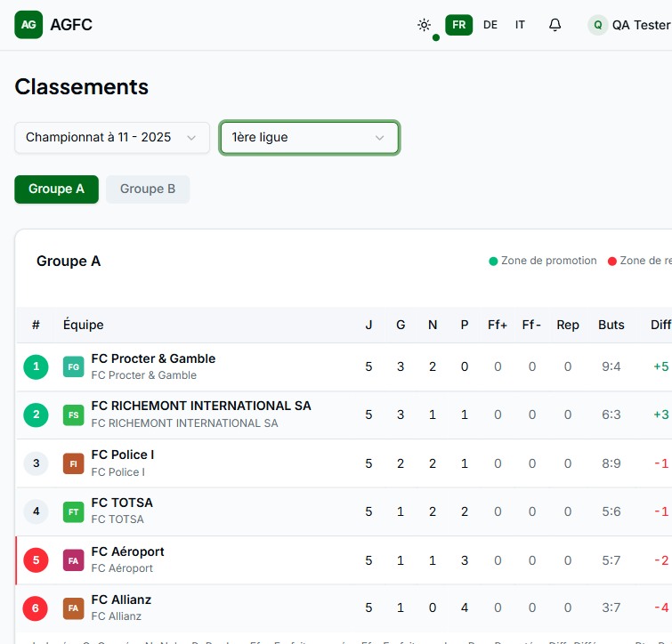Click the G column header

click(x=401, y=325)
